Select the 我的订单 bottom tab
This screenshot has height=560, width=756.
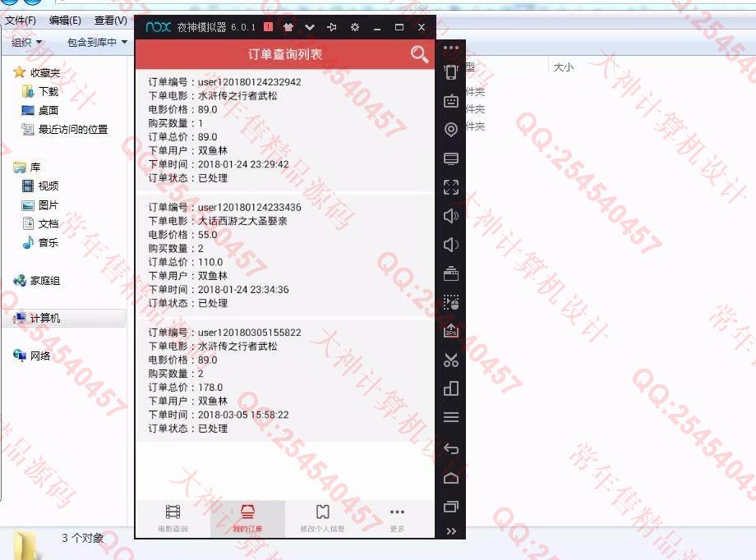tap(247, 518)
